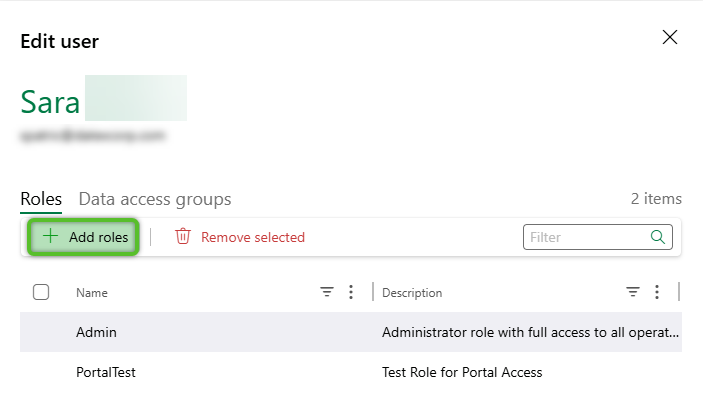Select the Admin role row

(x=351, y=332)
